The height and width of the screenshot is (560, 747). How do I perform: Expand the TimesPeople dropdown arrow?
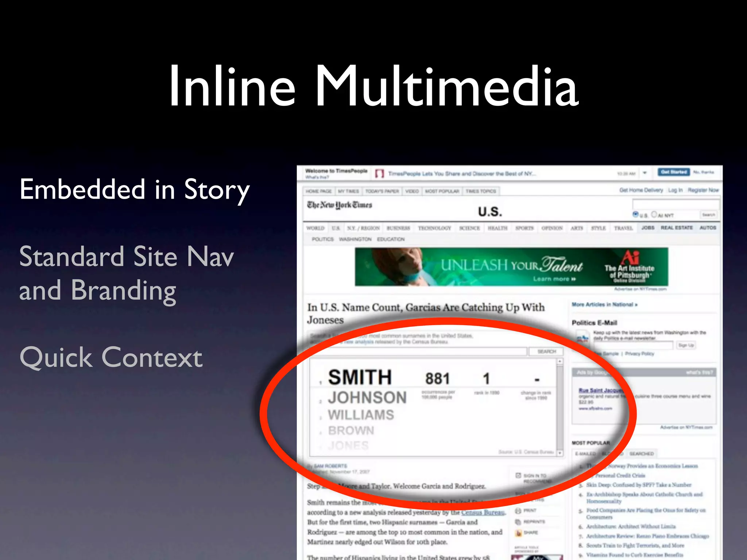(x=645, y=173)
